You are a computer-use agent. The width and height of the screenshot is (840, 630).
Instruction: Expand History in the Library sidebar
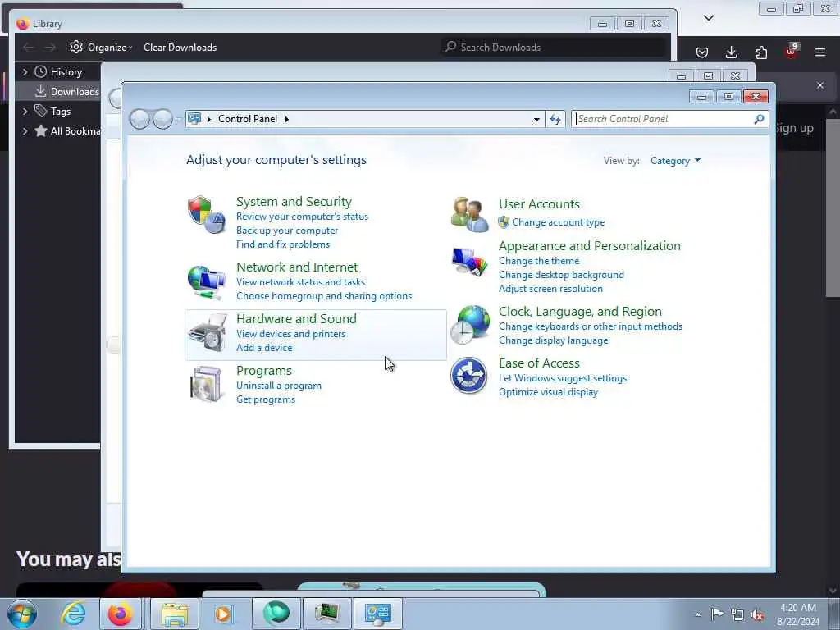[25, 72]
